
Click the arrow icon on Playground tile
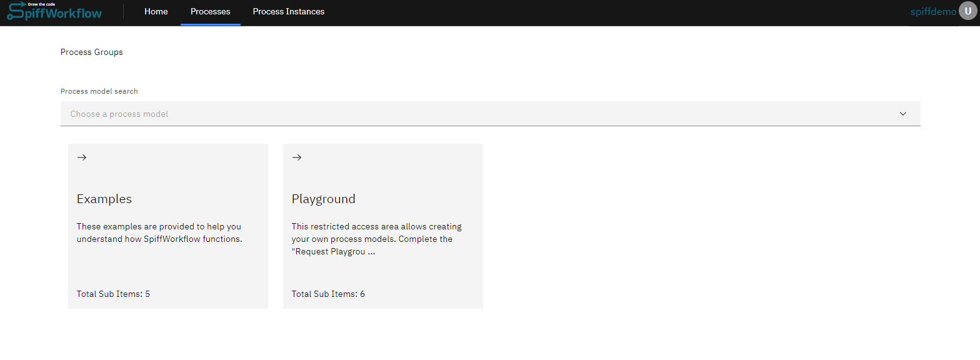tap(296, 157)
